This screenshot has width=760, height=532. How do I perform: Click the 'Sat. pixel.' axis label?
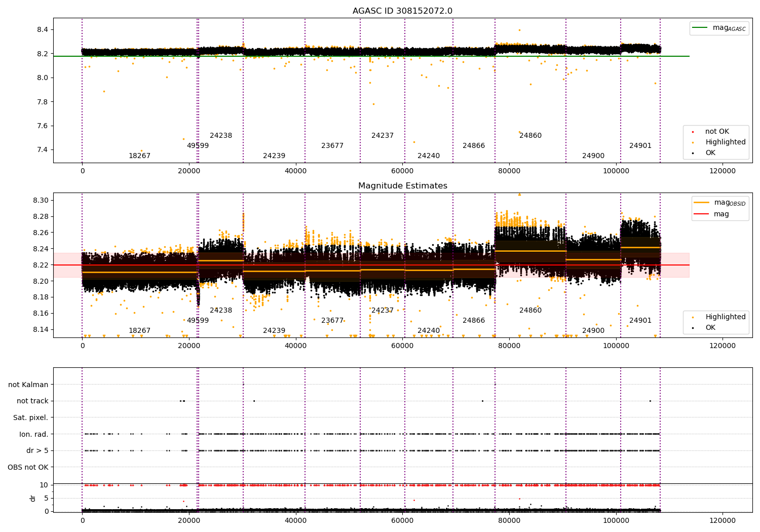tap(31, 417)
